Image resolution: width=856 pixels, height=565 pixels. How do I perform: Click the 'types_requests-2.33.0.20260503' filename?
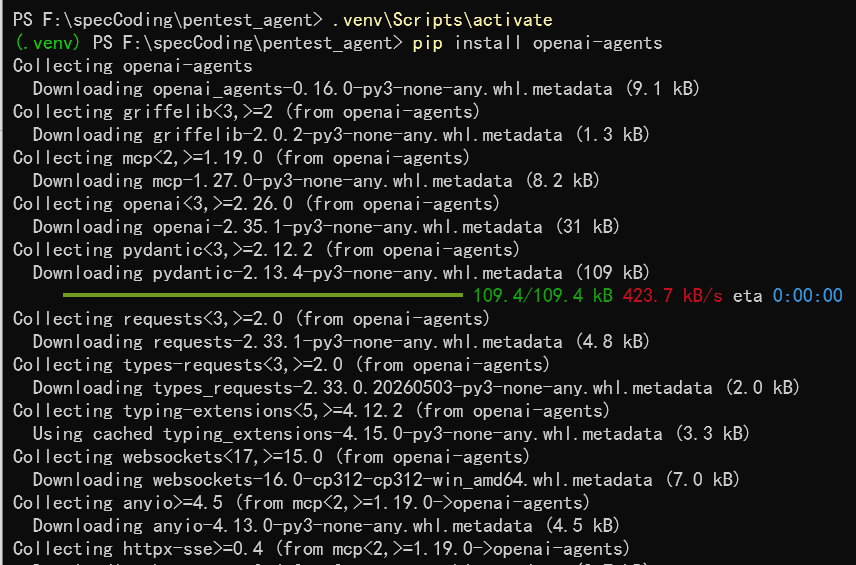coord(303,388)
